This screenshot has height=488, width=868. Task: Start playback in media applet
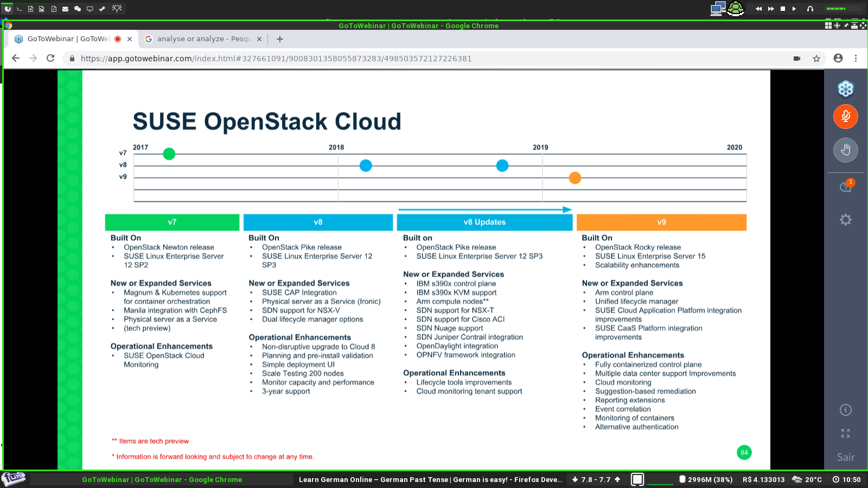(x=794, y=9)
